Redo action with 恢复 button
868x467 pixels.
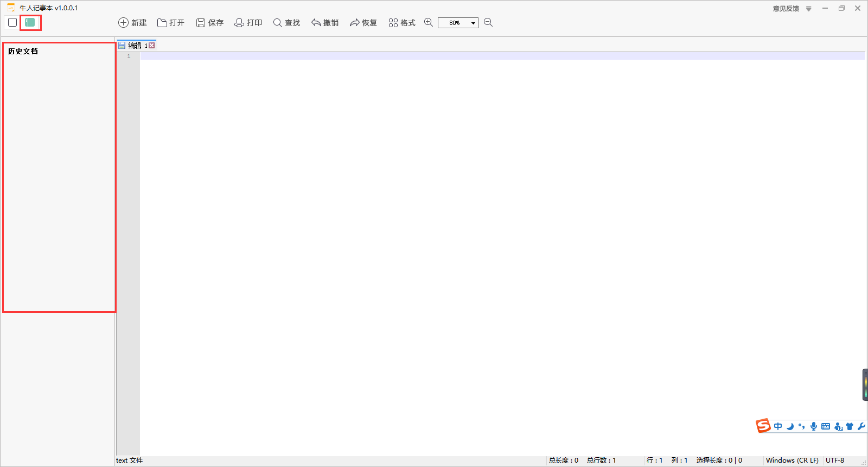tap(363, 23)
